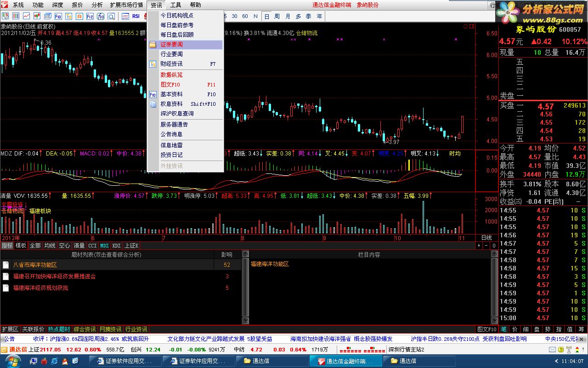Select the 笔 tick tab in the side panel

pyautogui.click(x=504, y=329)
